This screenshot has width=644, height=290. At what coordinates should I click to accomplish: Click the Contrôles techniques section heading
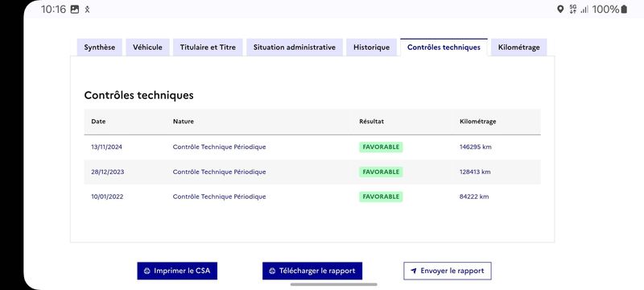(138, 95)
